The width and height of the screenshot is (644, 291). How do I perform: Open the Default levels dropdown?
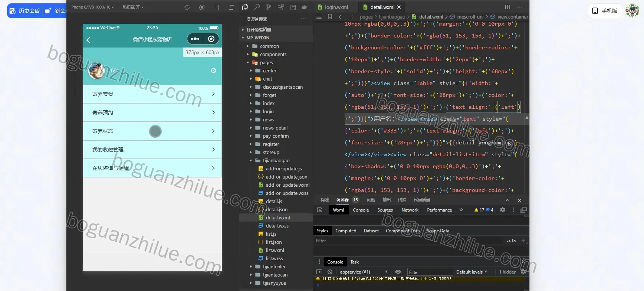click(471, 272)
